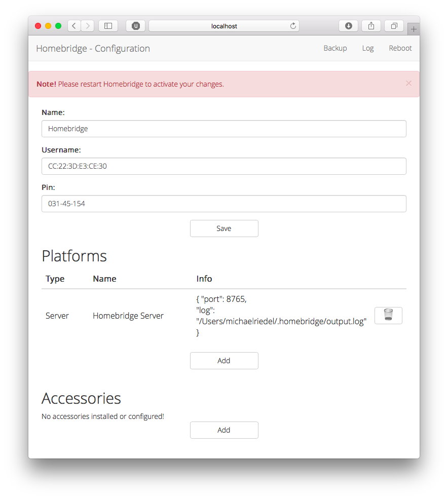
Task: Open the Share menu icon
Action: pos(371,26)
